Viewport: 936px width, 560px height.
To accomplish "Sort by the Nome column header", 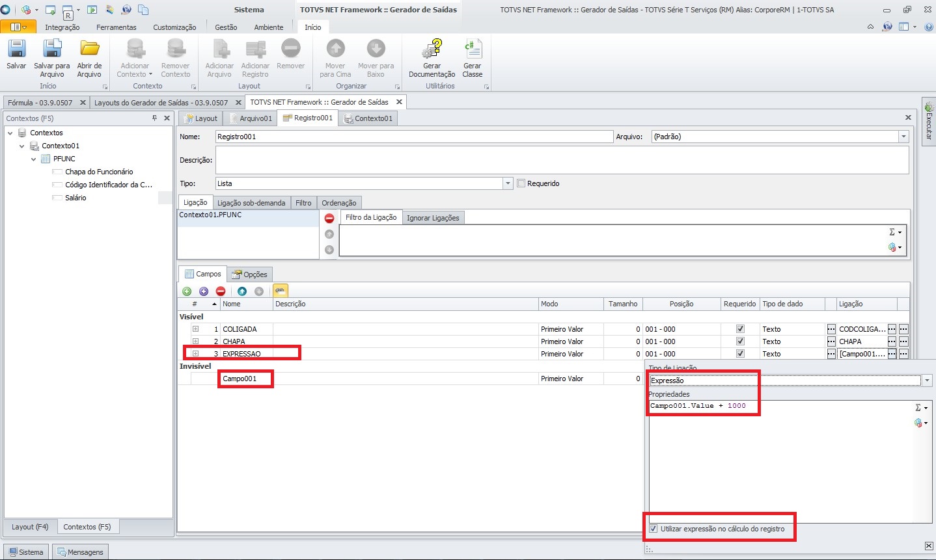I will point(247,304).
